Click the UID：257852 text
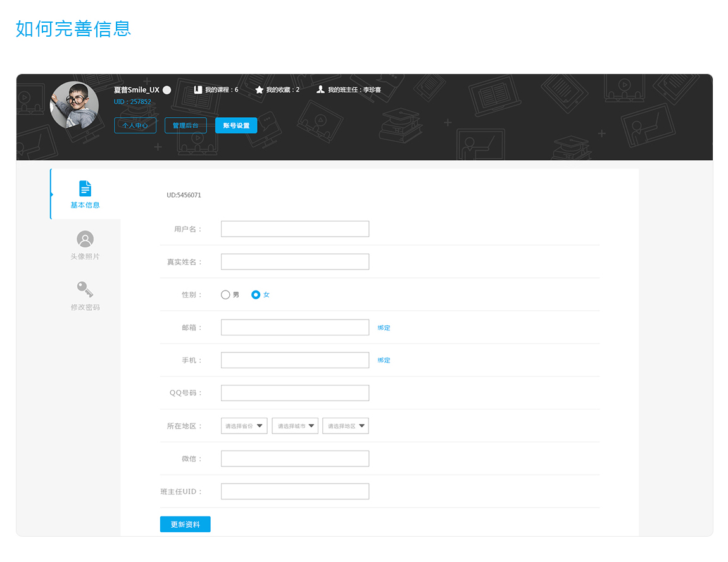Image resolution: width=728 pixels, height=562 pixels. click(x=132, y=102)
